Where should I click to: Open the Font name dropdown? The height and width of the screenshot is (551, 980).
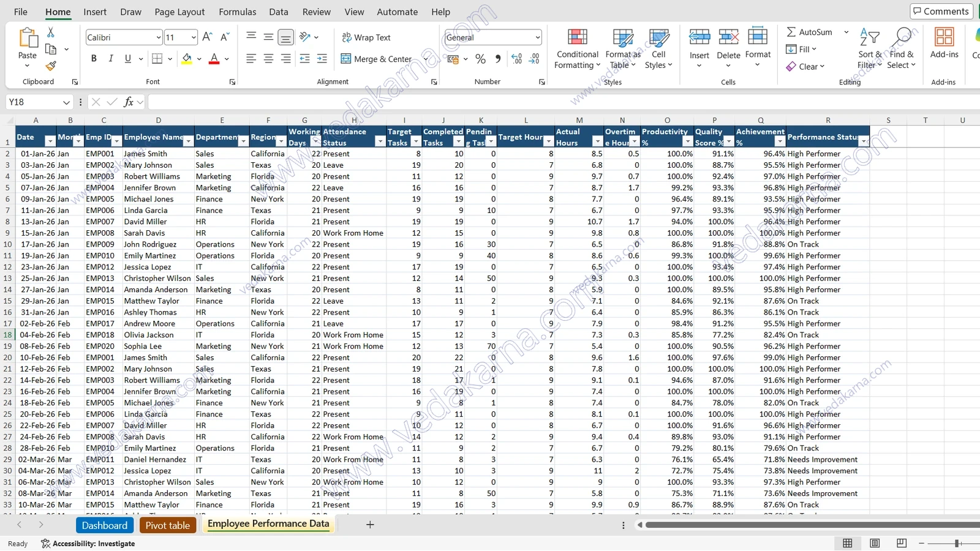click(x=159, y=37)
